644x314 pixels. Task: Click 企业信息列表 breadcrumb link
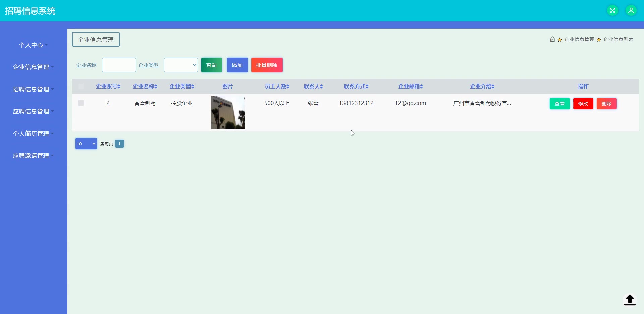(x=619, y=39)
